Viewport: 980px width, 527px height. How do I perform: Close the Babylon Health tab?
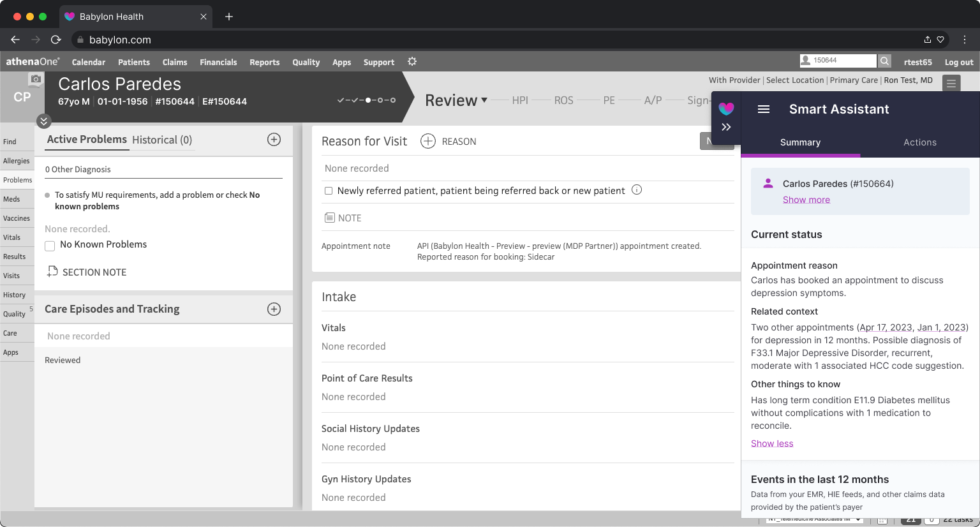(204, 17)
